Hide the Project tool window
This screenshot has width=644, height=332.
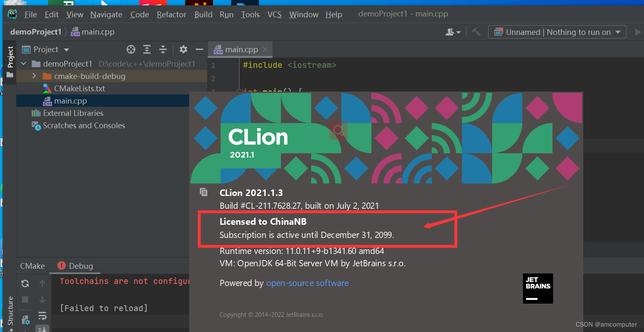199,50
